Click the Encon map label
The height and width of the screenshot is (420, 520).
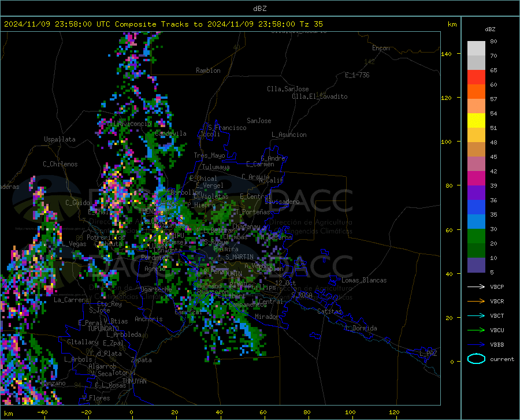(381, 48)
